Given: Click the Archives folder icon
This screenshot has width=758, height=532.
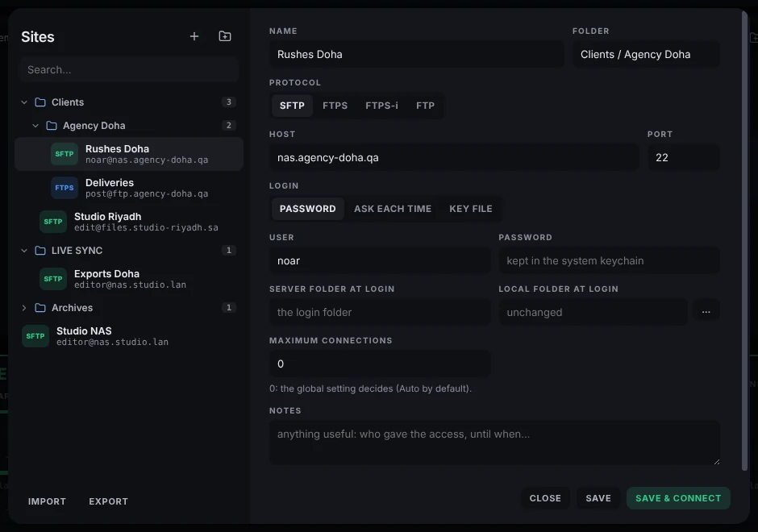Looking at the screenshot, I should point(40,308).
